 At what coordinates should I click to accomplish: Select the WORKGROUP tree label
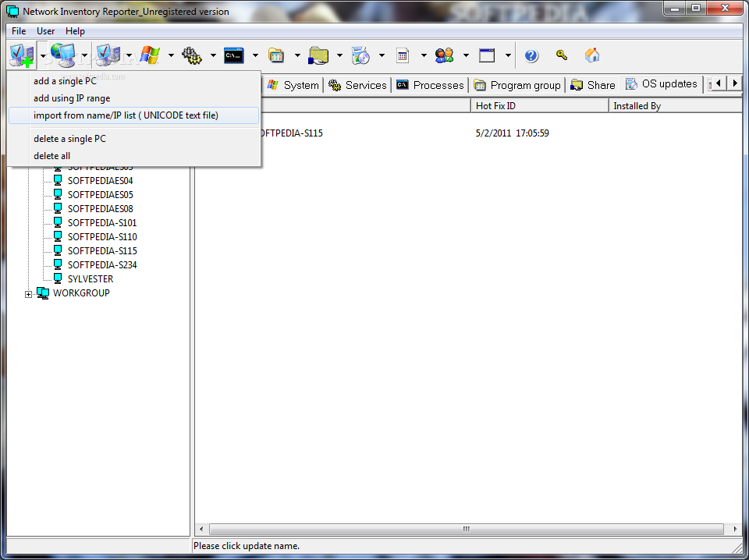[x=81, y=293]
